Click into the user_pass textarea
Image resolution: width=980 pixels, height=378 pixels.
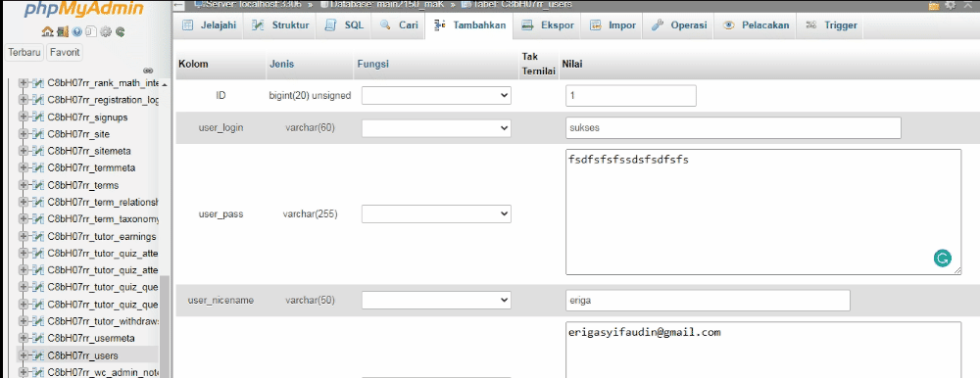pos(763,212)
